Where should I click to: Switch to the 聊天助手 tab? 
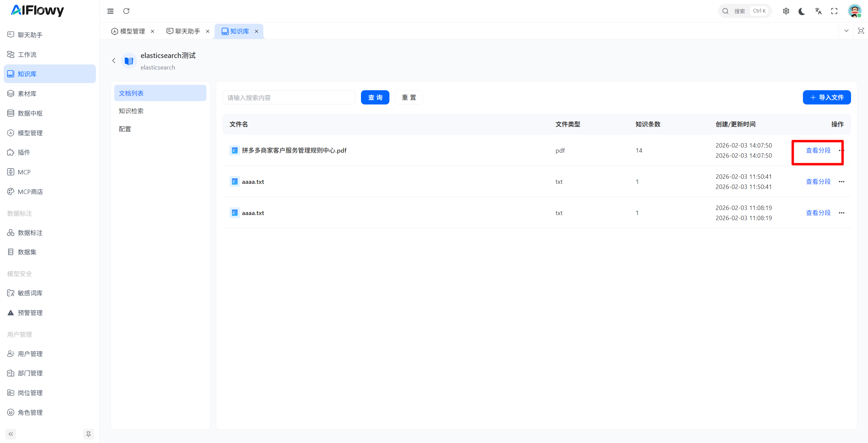point(187,31)
